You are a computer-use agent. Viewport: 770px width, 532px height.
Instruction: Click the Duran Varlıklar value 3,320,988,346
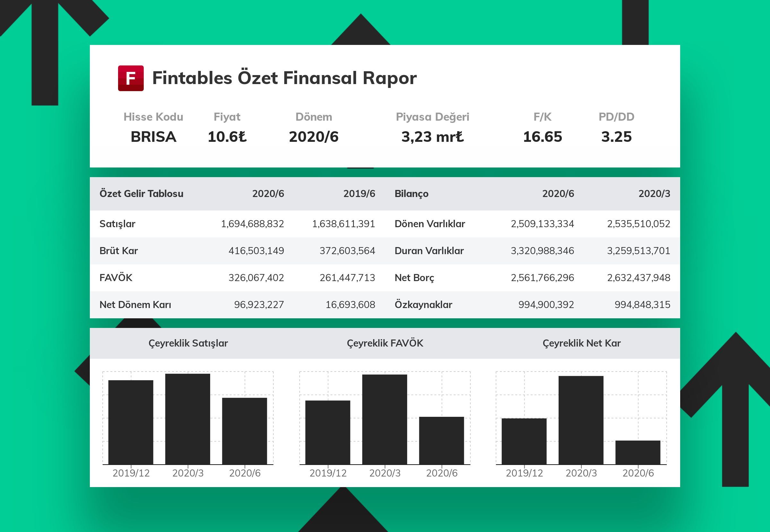(542, 251)
